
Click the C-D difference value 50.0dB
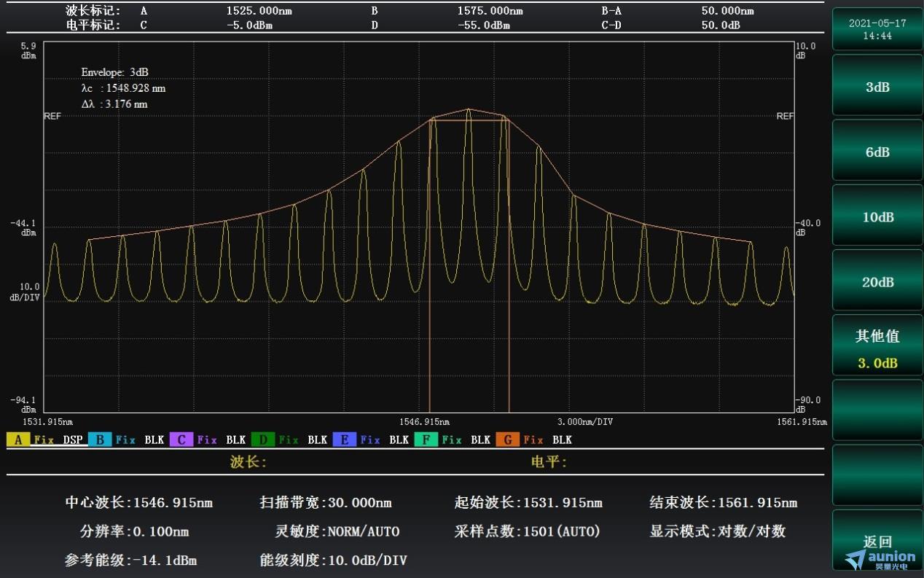(x=721, y=25)
